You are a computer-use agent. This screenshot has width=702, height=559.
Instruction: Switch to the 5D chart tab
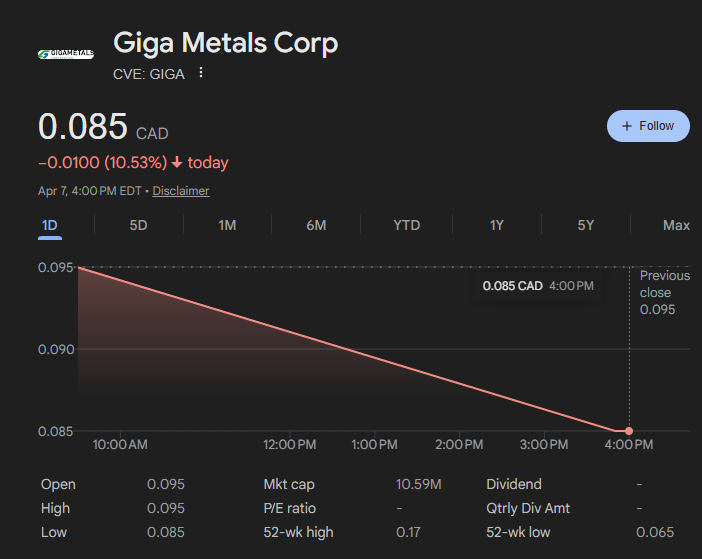point(138,225)
